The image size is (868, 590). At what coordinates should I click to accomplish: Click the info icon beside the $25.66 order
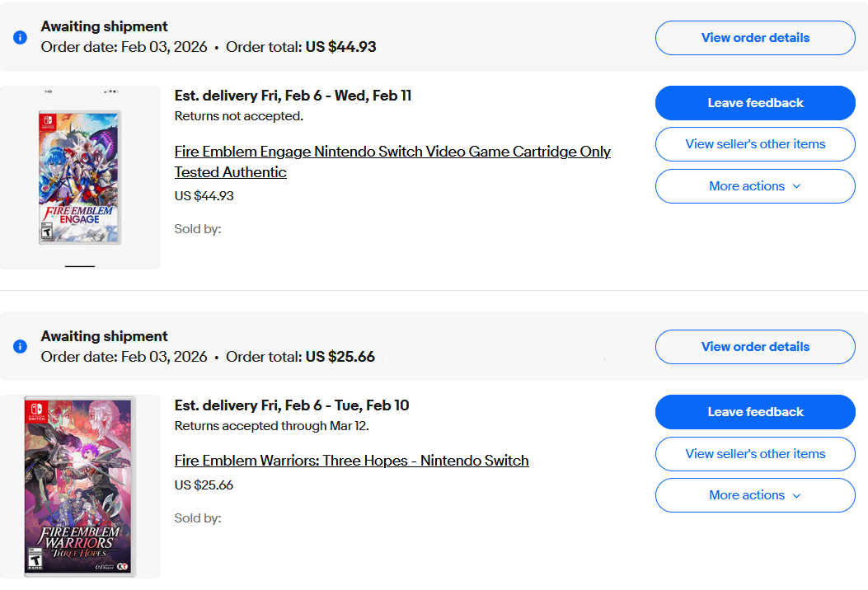21,346
